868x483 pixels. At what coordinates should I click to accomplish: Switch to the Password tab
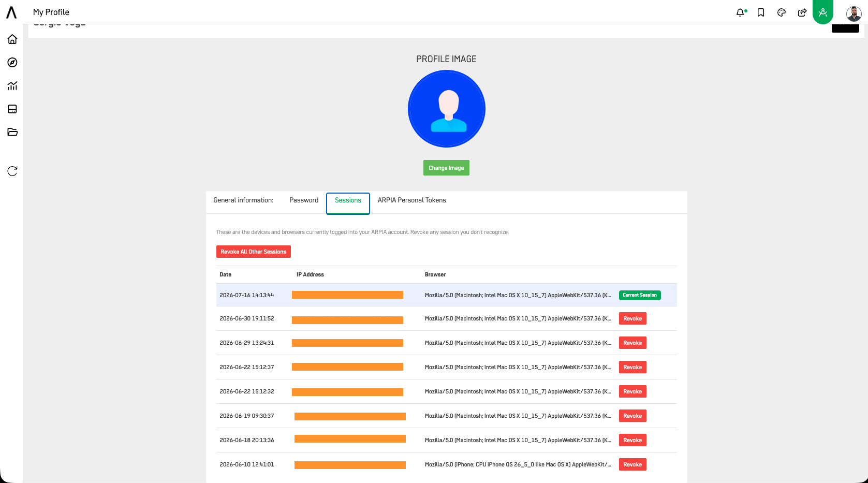pyautogui.click(x=304, y=200)
